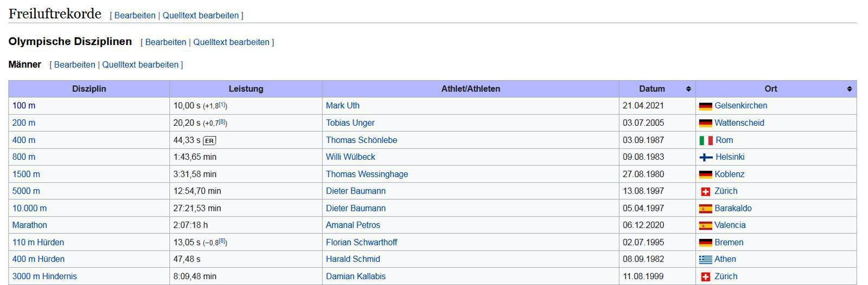
Task: Click the Valencia location link
Action: point(730,225)
